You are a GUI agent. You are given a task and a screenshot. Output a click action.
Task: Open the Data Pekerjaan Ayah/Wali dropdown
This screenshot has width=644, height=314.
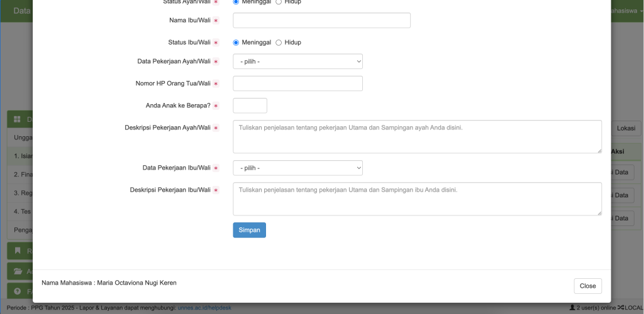pos(297,62)
